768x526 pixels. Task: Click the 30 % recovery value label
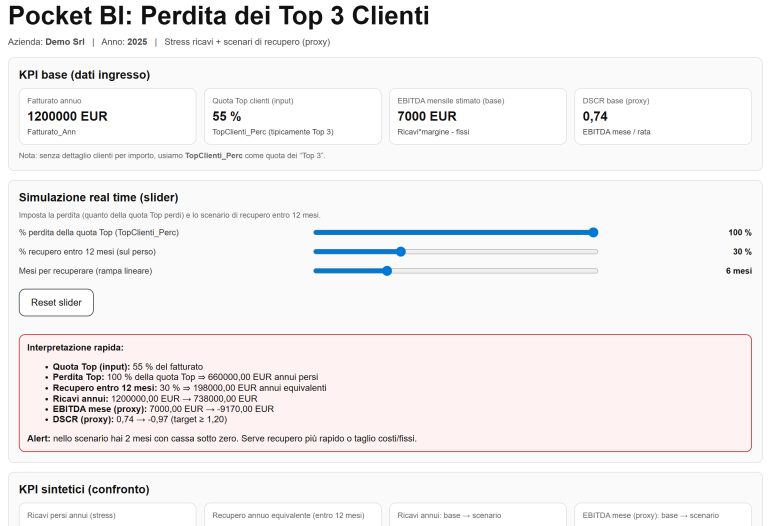741,251
